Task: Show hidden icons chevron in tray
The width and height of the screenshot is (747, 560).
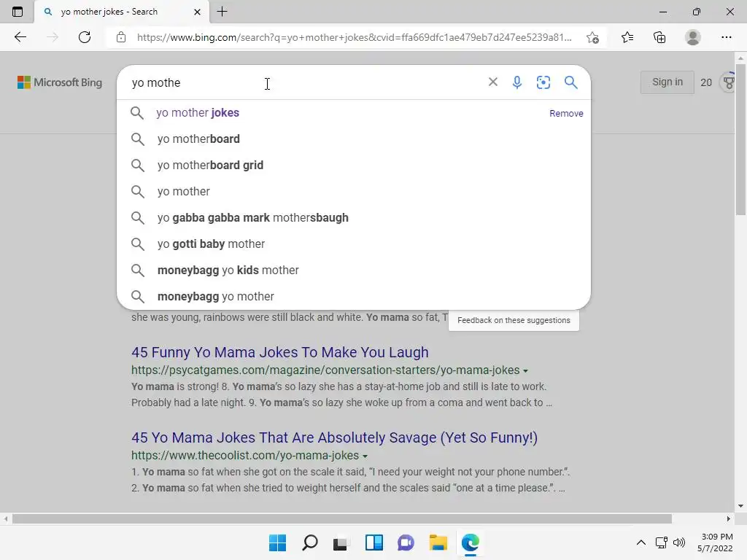Action: [x=641, y=542]
